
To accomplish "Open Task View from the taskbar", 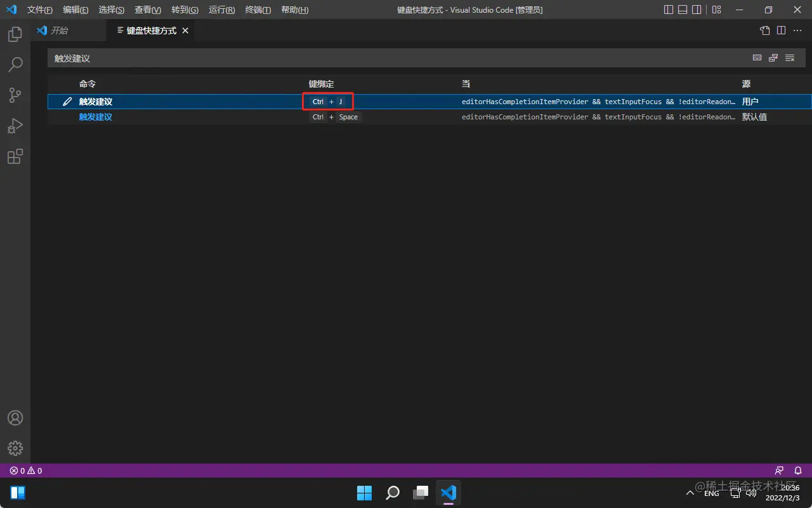I will pos(421,493).
